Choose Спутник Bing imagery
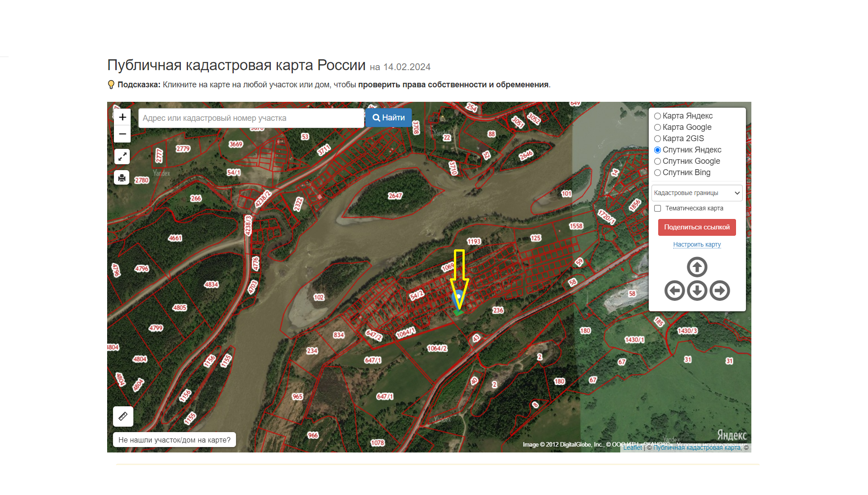The width and height of the screenshot is (868, 495). pyautogui.click(x=658, y=173)
